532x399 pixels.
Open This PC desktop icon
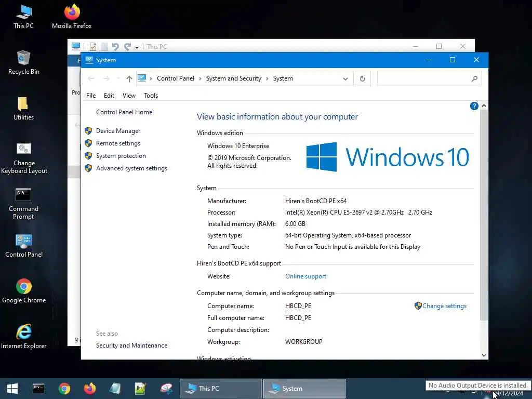[x=23, y=17]
